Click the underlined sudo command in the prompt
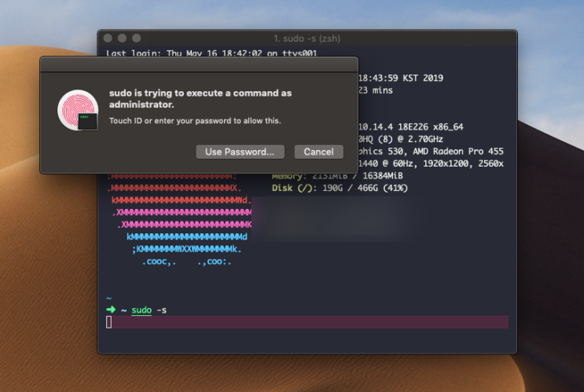 [141, 310]
